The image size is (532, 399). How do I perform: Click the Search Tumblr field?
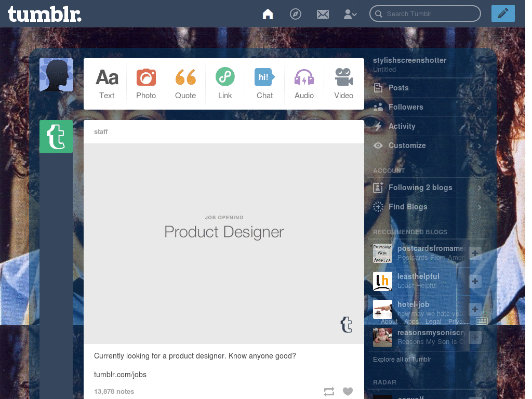tap(425, 14)
